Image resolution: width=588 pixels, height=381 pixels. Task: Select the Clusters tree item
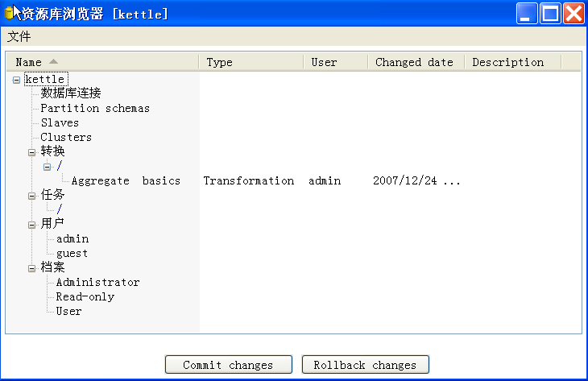66,137
